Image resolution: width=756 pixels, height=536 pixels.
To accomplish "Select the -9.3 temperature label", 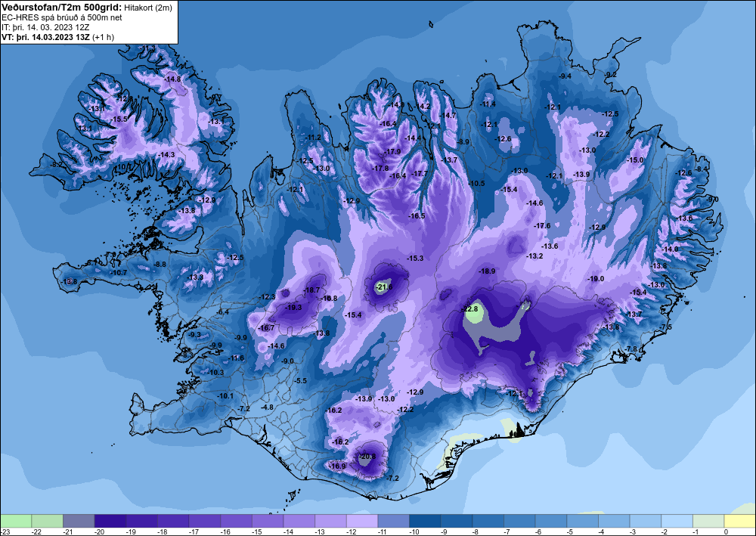I will 195,334.
